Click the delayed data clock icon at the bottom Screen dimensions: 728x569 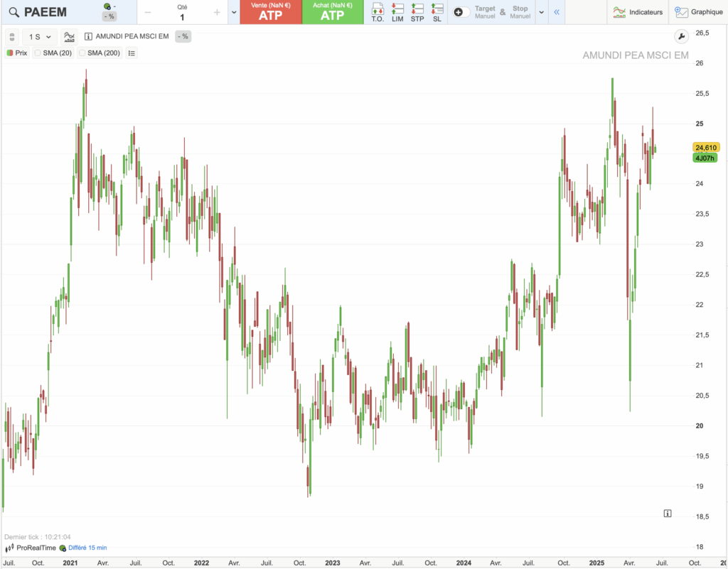[x=63, y=548]
